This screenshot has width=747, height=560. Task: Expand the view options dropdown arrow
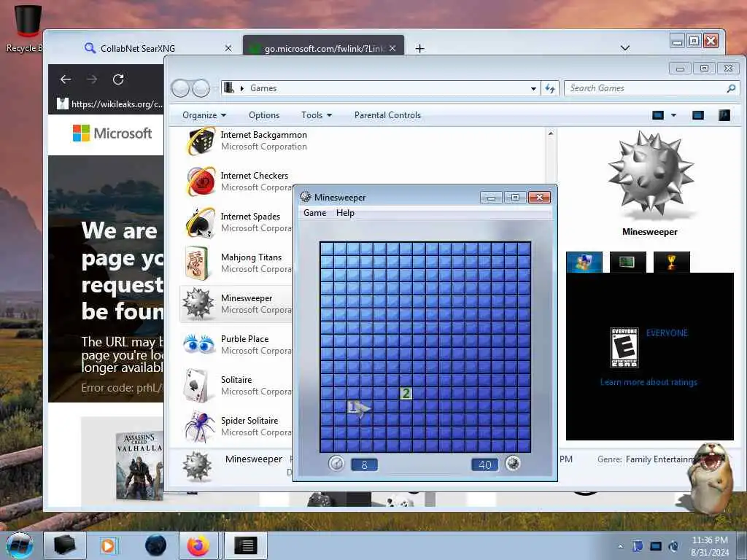point(673,115)
